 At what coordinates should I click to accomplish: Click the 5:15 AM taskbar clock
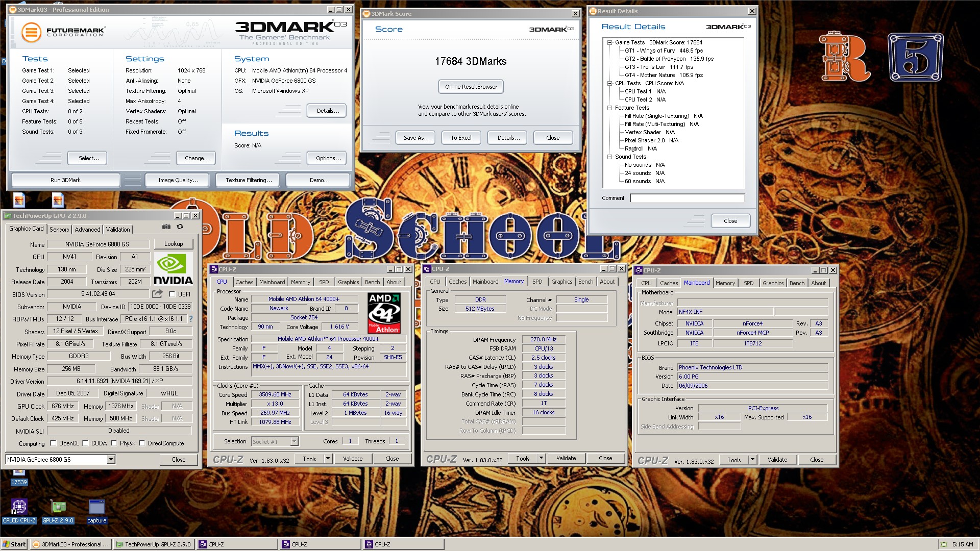tap(962, 544)
